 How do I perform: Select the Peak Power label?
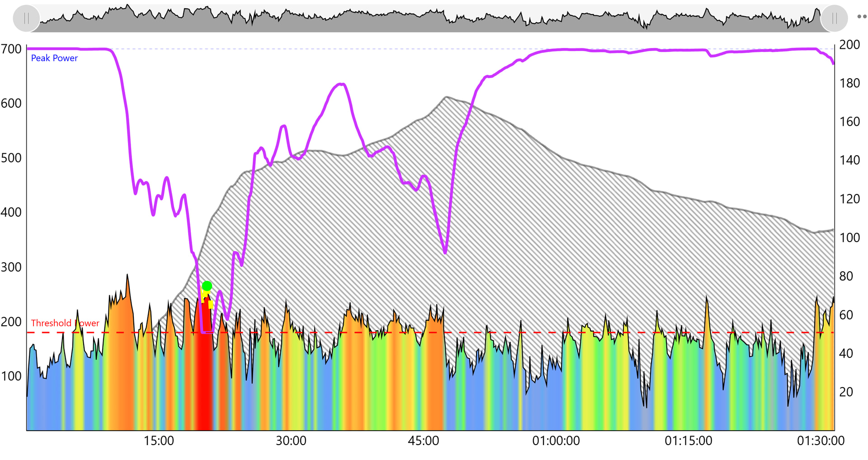point(54,58)
